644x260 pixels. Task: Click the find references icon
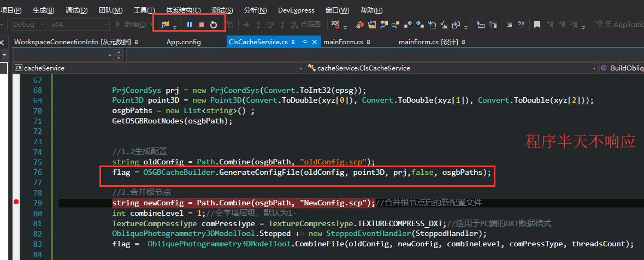point(395,25)
